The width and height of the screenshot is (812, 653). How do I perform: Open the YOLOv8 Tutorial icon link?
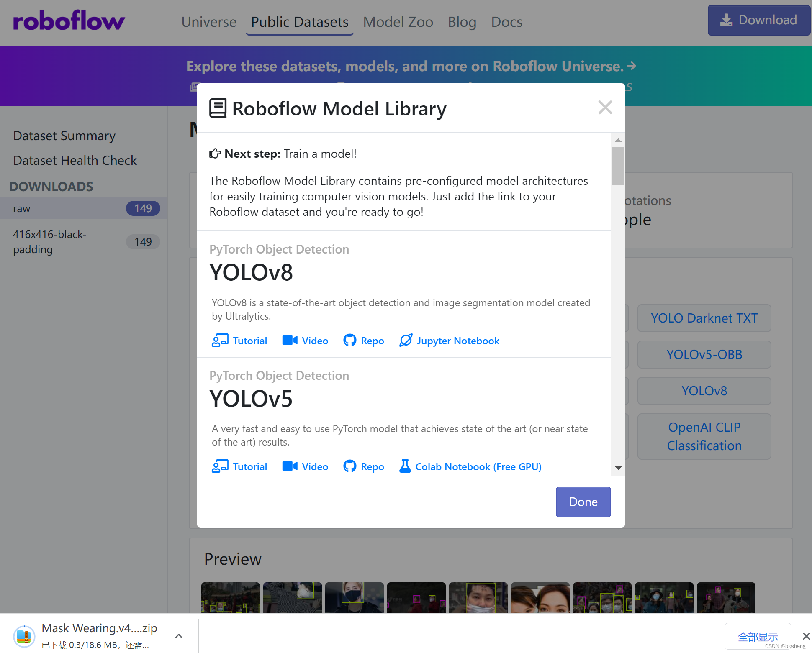220,341
